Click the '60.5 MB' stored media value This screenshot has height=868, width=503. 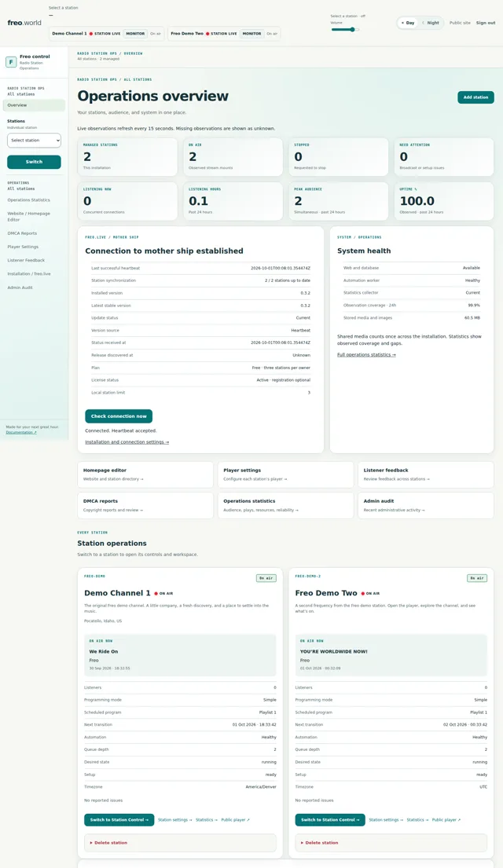tap(472, 318)
